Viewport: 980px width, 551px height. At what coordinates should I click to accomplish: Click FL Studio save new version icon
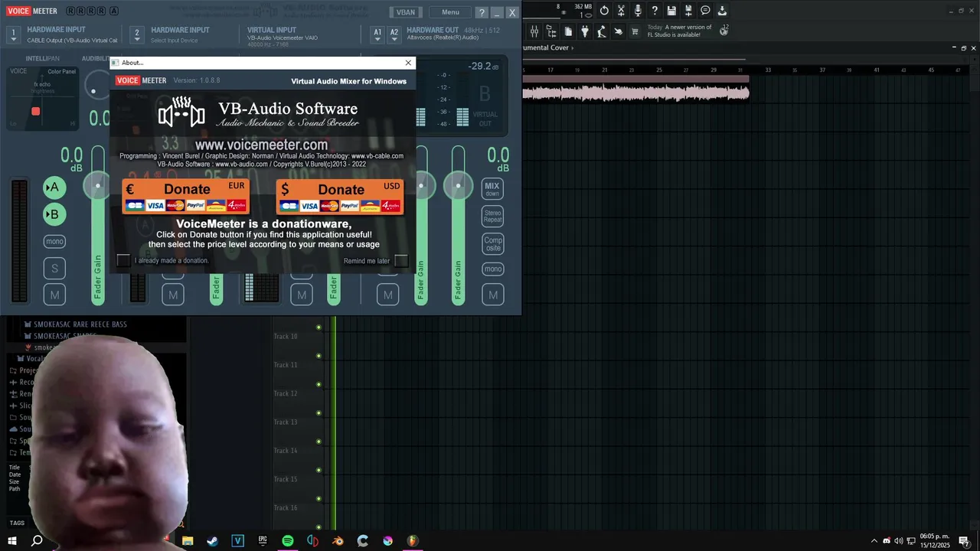[688, 11]
